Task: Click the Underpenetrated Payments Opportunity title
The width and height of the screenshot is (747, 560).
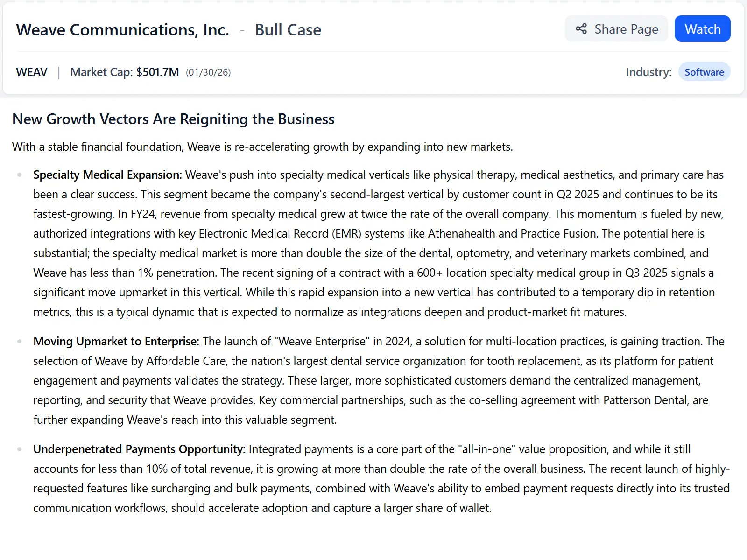Action: 139,449
